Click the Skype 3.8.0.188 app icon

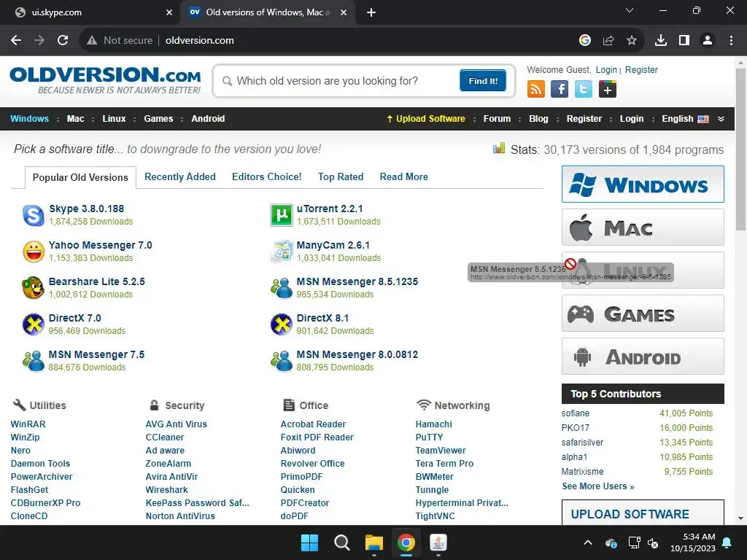pos(34,215)
